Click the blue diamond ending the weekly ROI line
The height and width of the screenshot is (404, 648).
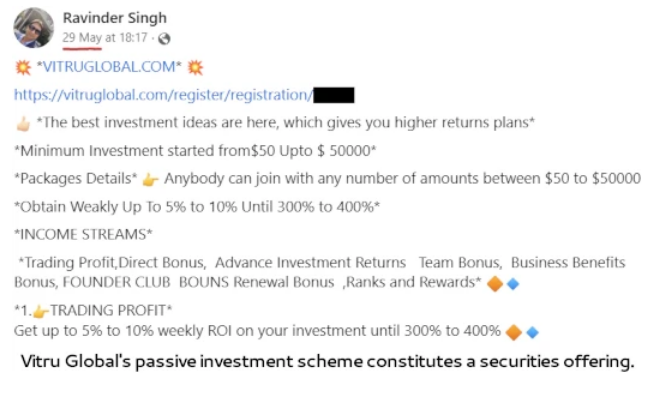[x=532, y=331]
